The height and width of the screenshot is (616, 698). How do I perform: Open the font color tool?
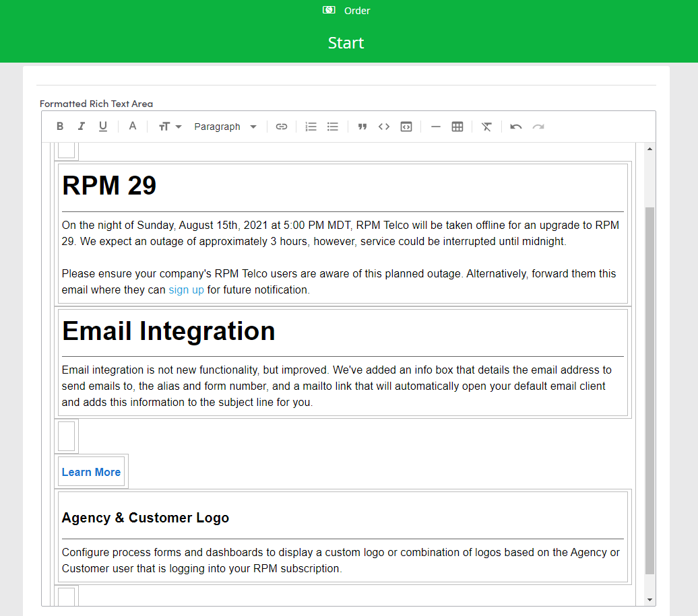(133, 127)
